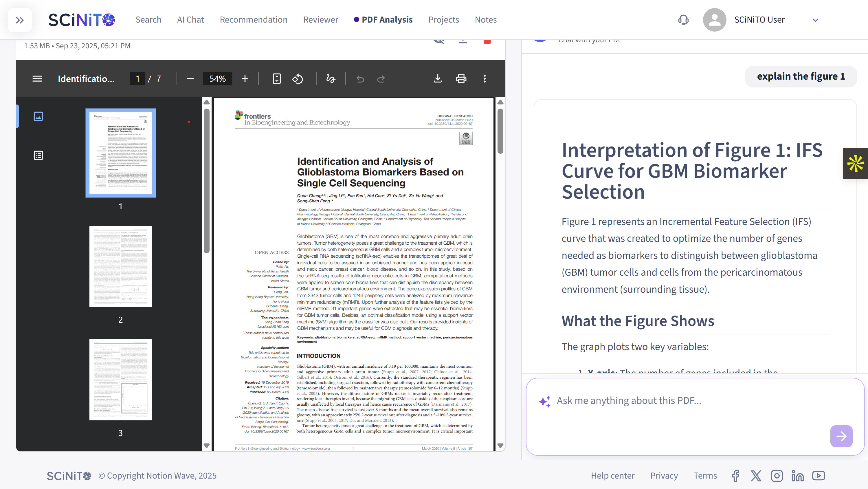Click the PDF rotate counterclockwise icon
Viewport: 868px width, 489px height.
coord(297,79)
